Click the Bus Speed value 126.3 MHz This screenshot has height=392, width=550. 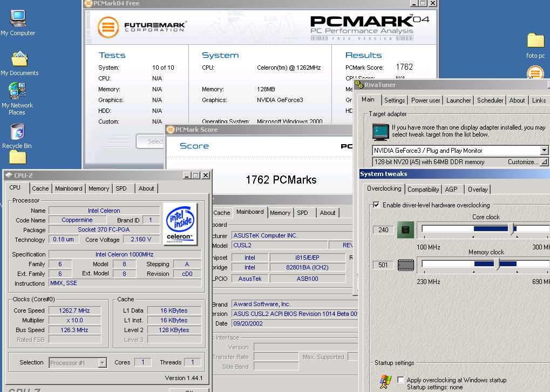(74, 330)
